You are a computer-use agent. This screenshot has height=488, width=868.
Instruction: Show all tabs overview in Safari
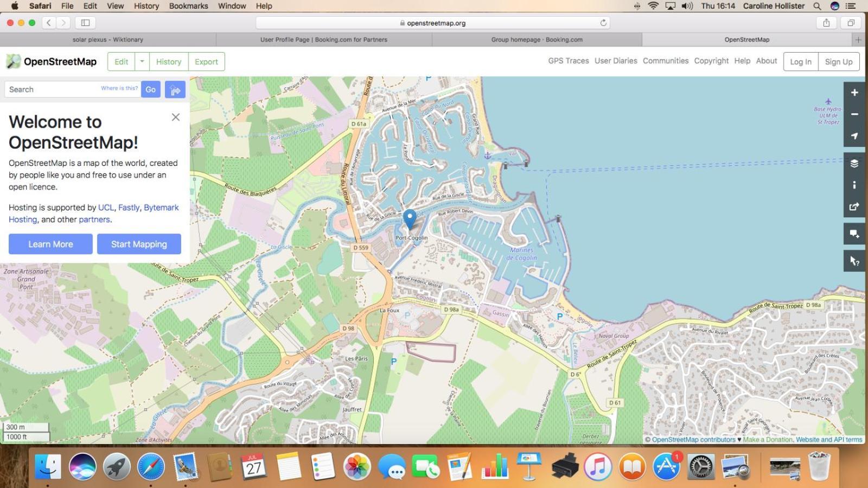[x=851, y=23]
